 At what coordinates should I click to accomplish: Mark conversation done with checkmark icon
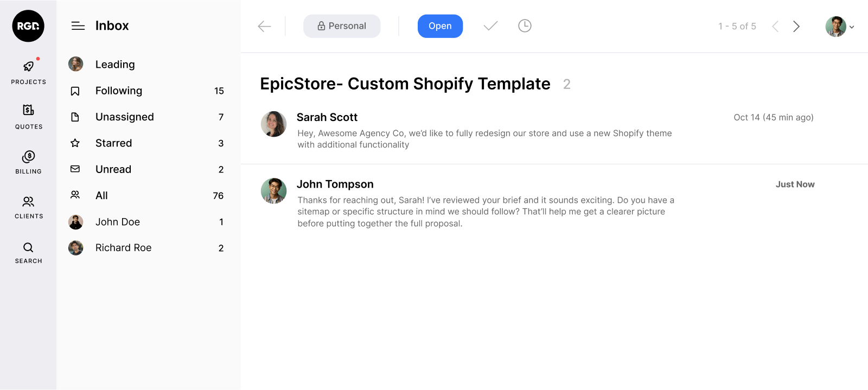(490, 26)
